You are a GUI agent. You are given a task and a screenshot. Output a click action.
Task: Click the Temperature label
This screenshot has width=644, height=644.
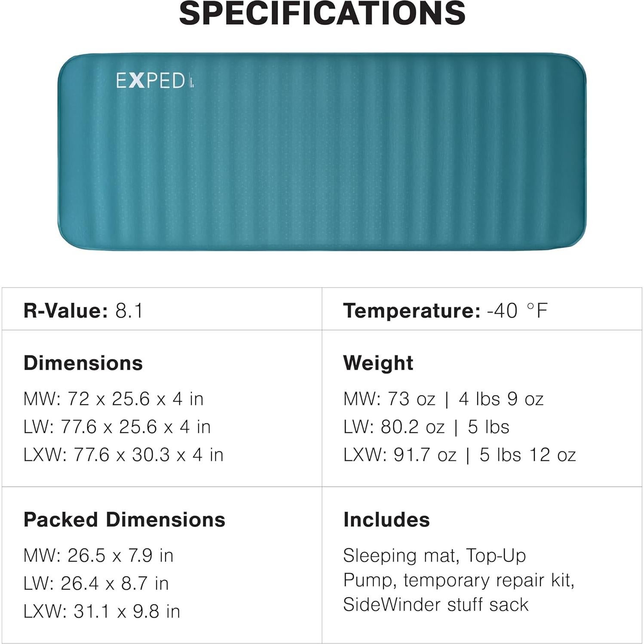tap(411, 310)
